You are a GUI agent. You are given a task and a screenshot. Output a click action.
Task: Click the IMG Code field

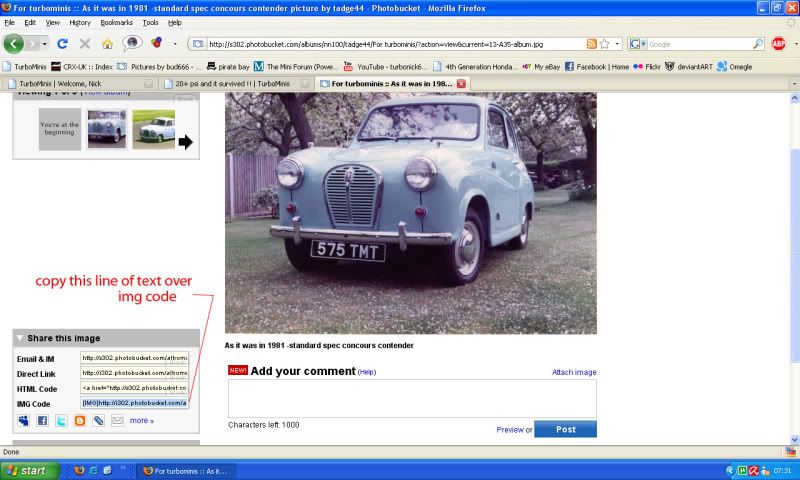click(x=135, y=403)
